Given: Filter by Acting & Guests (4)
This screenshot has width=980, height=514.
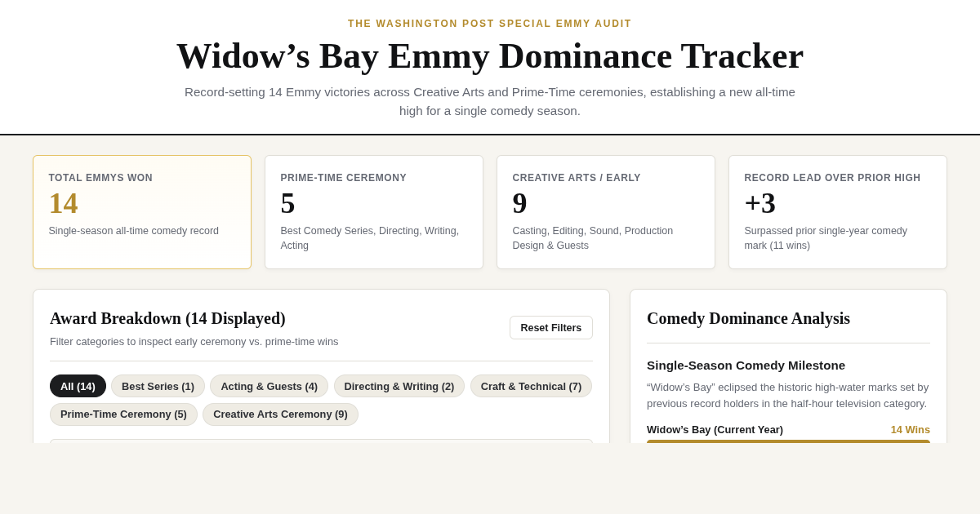Looking at the screenshot, I should (x=269, y=386).
